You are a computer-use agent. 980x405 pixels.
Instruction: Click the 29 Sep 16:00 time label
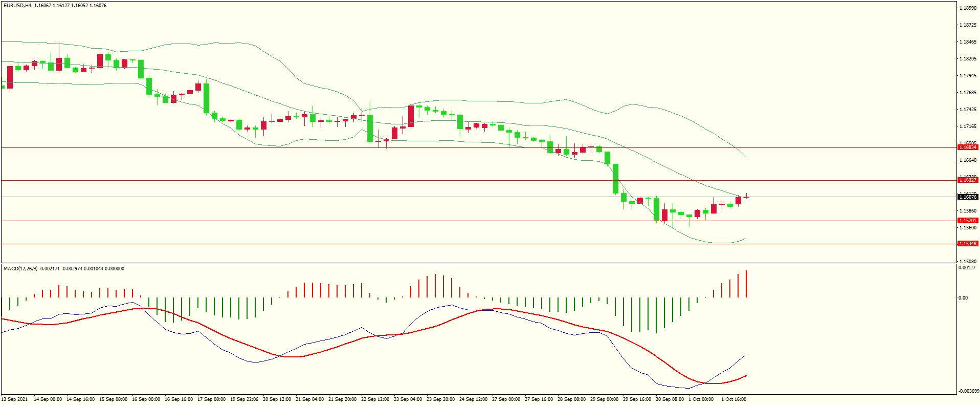click(x=637, y=399)
